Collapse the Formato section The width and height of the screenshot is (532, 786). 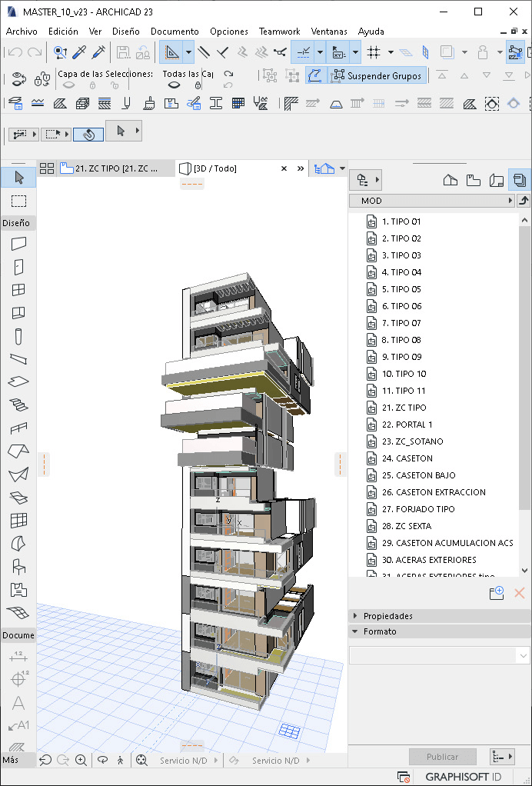pyautogui.click(x=356, y=631)
